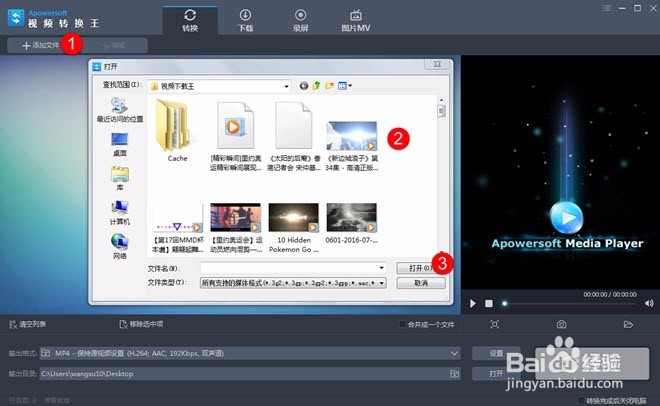
Task: Switch to the 图片MV tab
Action: click(x=356, y=21)
